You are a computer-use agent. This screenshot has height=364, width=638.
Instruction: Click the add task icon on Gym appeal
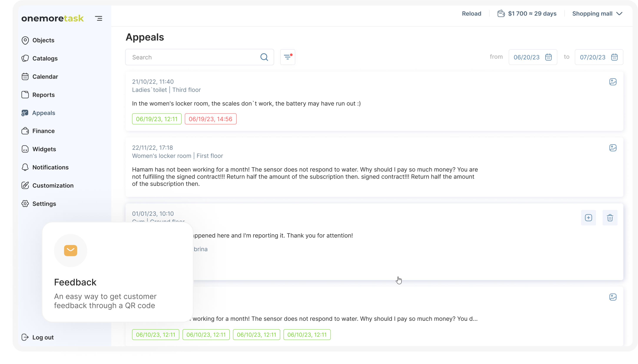pyautogui.click(x=588, y=218)
